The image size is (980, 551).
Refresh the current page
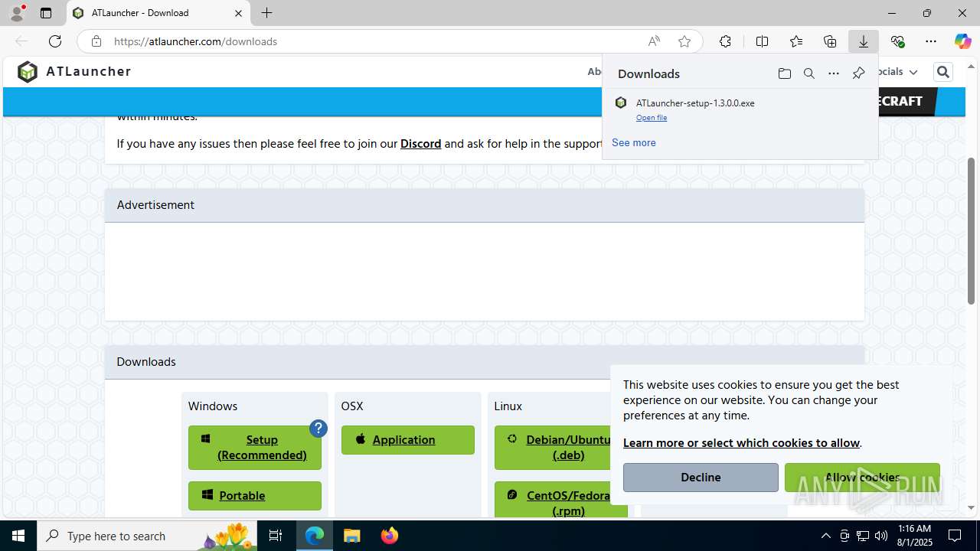(x=55, y=41)
